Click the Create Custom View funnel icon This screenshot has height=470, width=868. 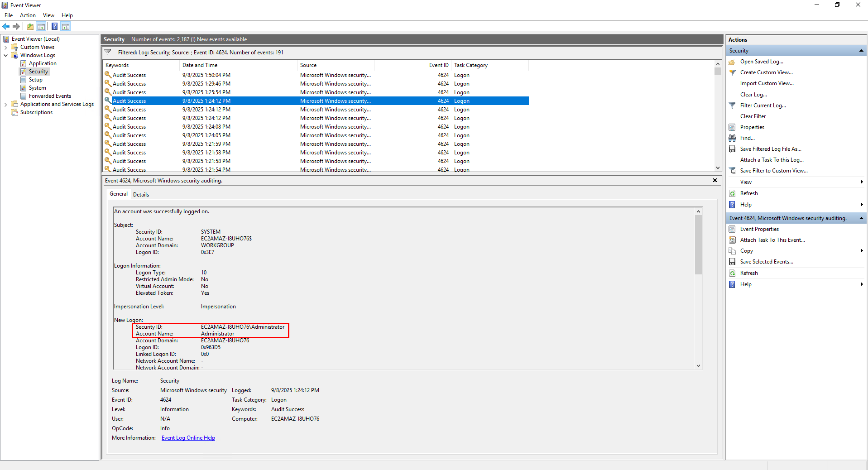click(x=732, y=72)
